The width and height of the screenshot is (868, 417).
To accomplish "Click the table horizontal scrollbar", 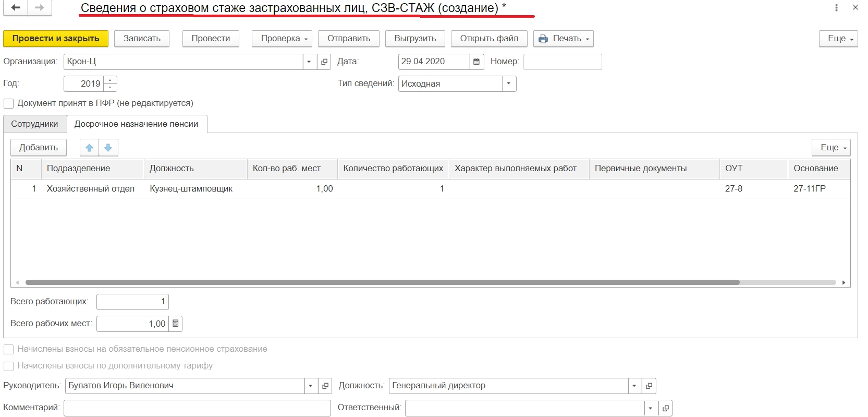I will pyautogui.click(x=383, y=282).
